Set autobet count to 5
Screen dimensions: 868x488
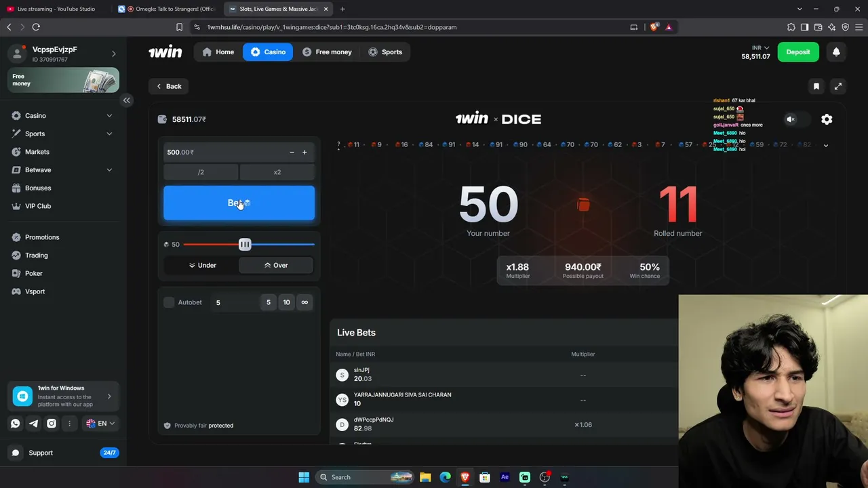pos(269,302)
